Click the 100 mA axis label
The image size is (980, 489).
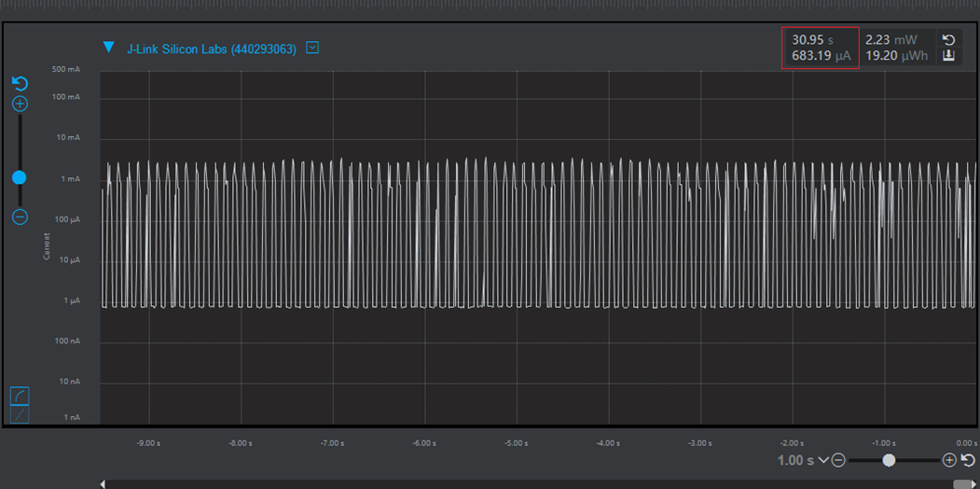[x=66, y=98]
